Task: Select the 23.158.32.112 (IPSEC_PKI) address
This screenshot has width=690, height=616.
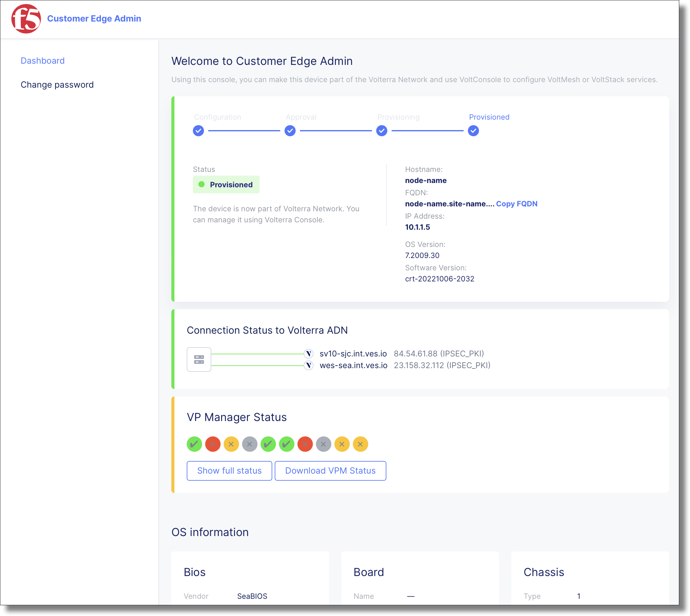Action: pyautogui.click(x=442, y=366)
